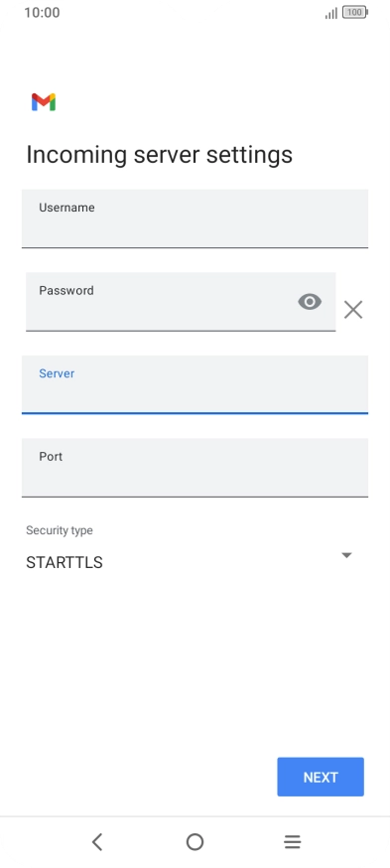Tap the Android back navigation arrow
This screenshot has width=390, height=868.
pos(97,842)
